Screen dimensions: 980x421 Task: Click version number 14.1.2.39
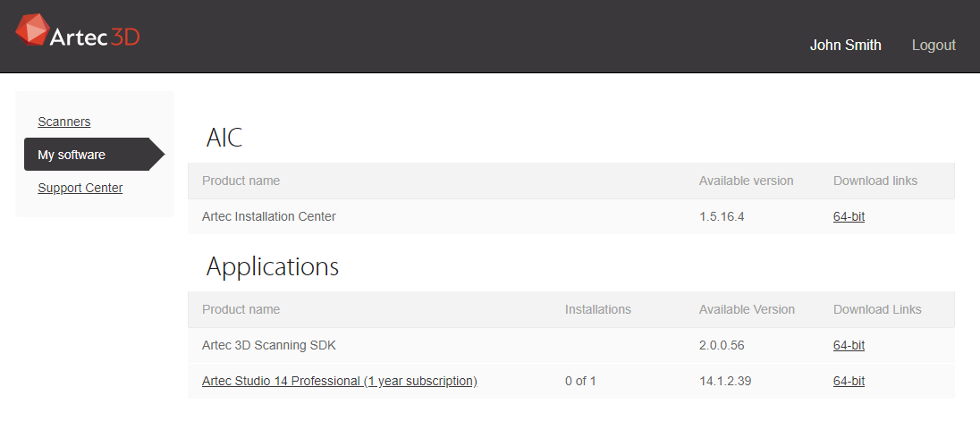(x=726, y=381)
